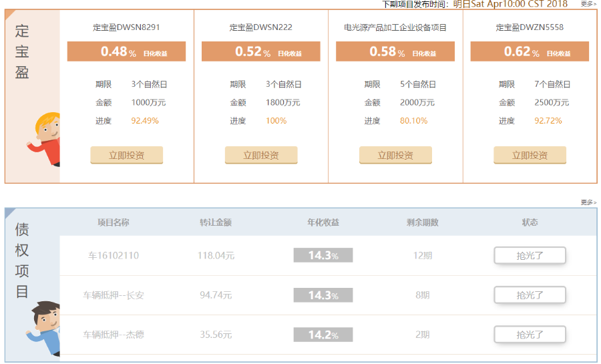Viewport: 601px width, 364px height.
Task: Click amount 1800万元
Action: 283,102
